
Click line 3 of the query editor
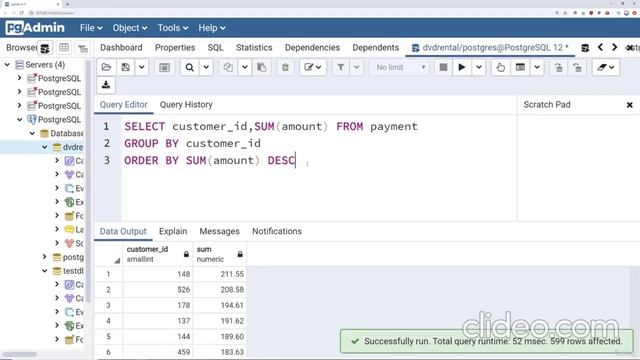209,160
